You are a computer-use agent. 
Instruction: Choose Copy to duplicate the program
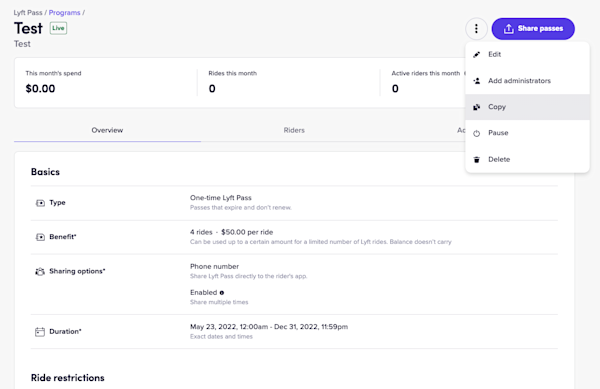click(x=527, y=107)
